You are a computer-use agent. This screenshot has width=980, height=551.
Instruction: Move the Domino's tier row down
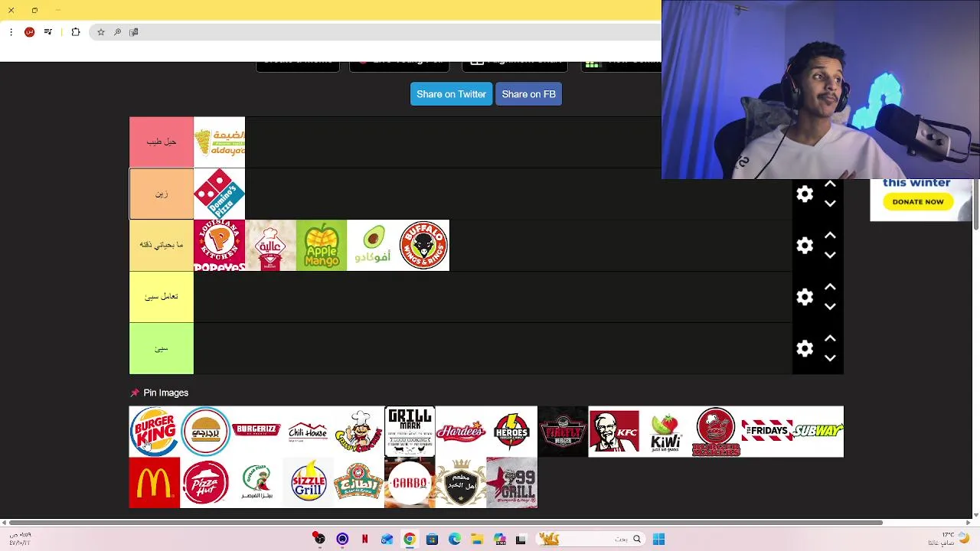[830, 204]
